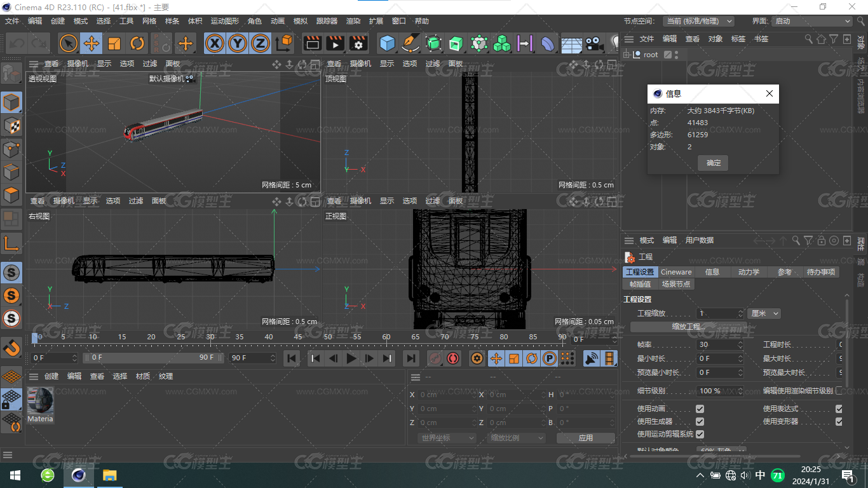Jump to the animation start
Viewport: 868px width, 488px height.
[x=292, y=358]
